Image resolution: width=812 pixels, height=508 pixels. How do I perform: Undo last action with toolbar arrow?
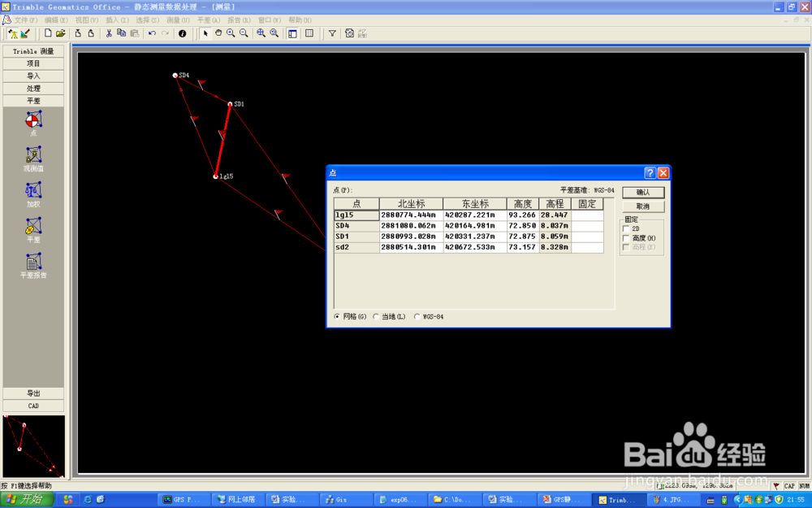[152, 33]
